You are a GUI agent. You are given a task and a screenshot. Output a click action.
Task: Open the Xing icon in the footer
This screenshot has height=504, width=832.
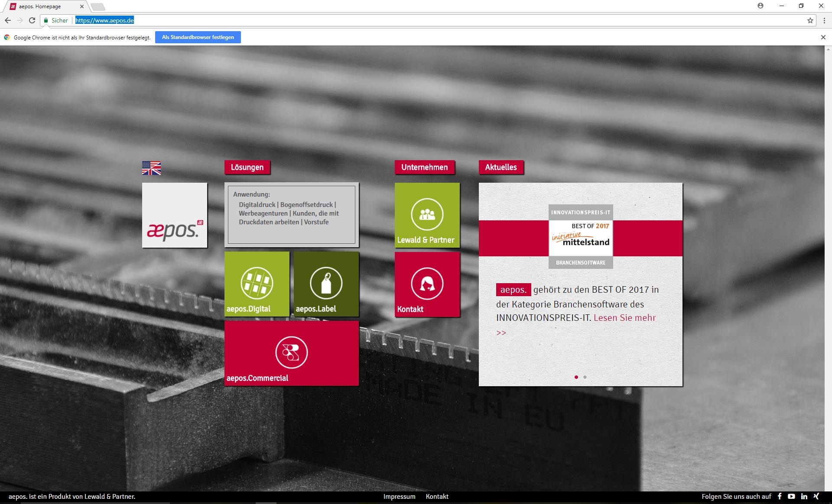pyautogui.click(x=816, y=497)
